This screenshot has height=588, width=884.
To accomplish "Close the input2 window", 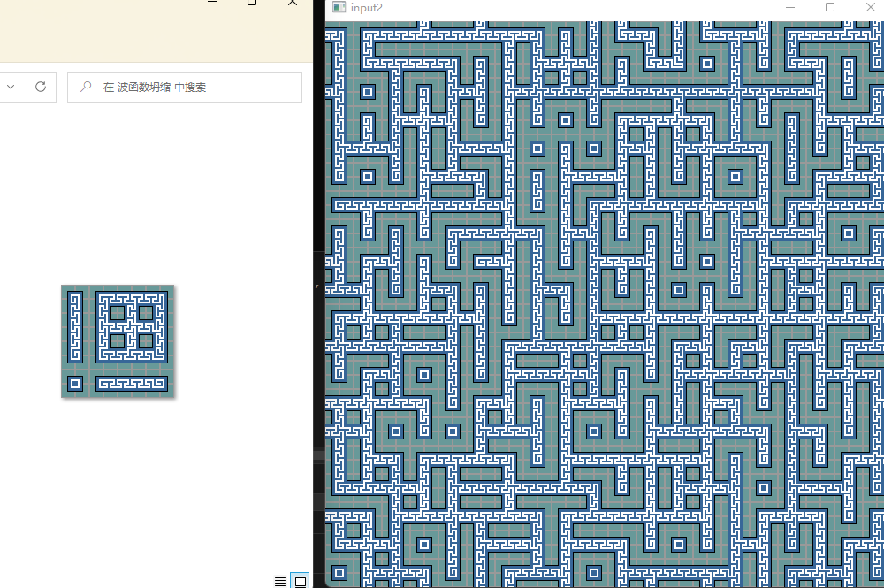I will pyautogui.click(x=869, y=7).
